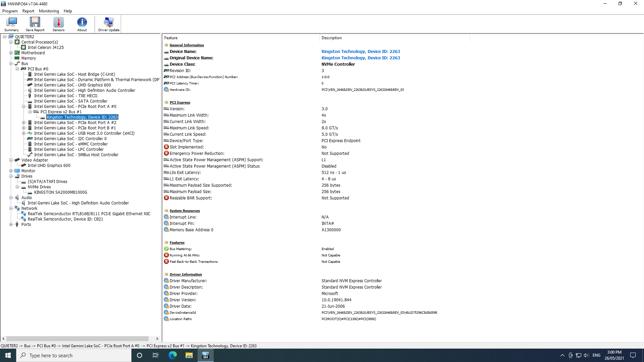The height and width of the screenshot is (362, 644).
Task: Open the notification center icon
Action: click(633, 355)
